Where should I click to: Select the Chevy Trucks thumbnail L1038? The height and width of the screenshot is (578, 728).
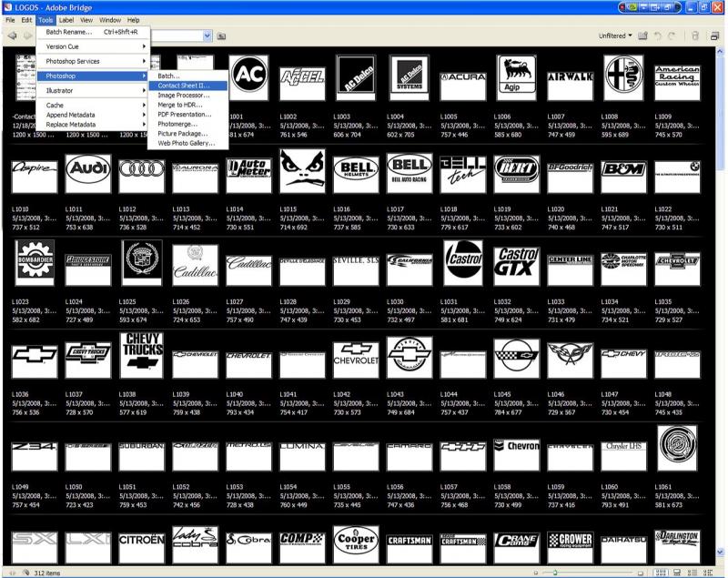tap(142, 355)
